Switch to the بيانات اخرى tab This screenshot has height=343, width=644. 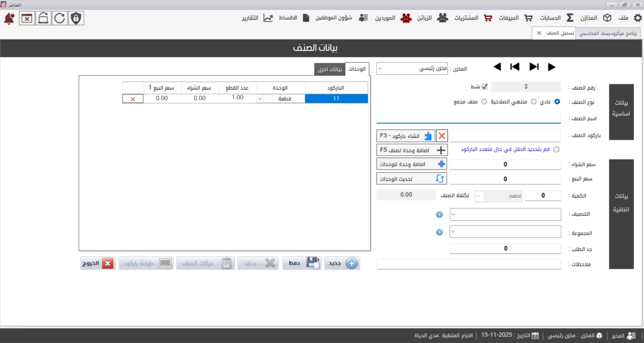pos(330,69)
